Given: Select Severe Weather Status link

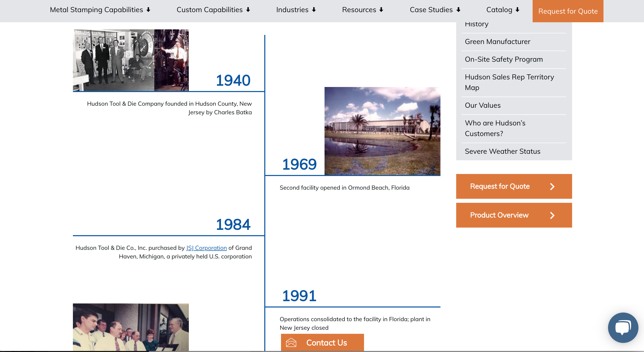Looking at the screenshot, I should click(x=502, y=151).
